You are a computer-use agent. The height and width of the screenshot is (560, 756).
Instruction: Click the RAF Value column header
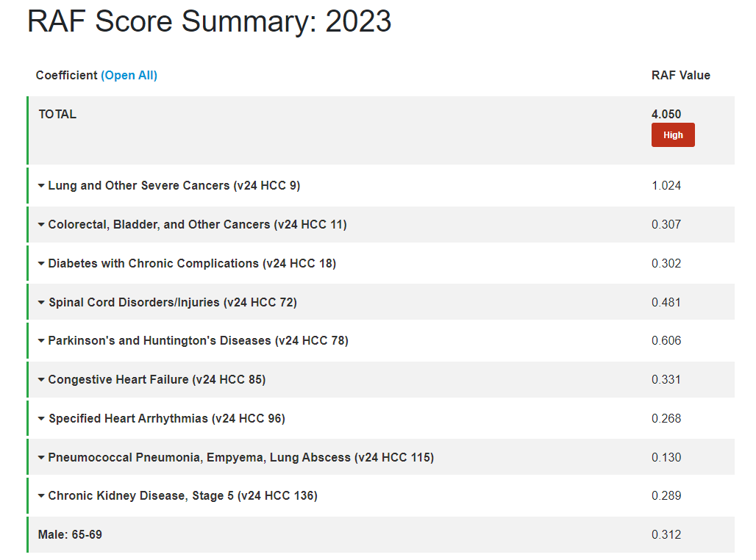[680, 75]
